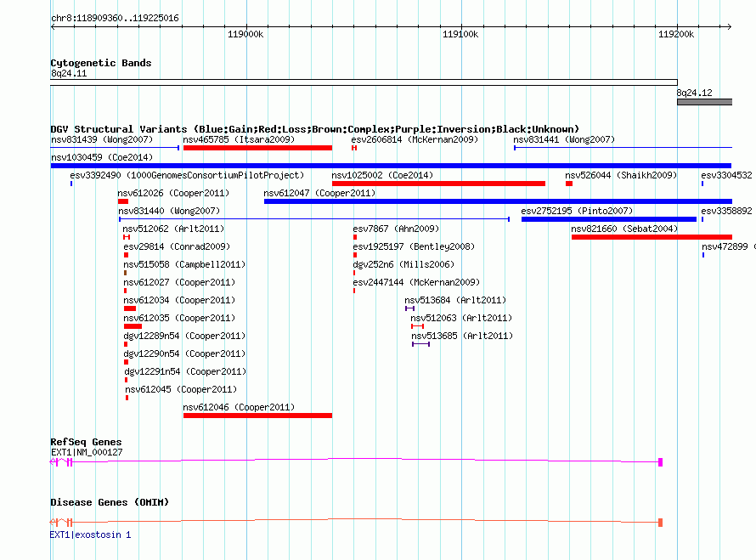Click the 119000k ruler tick label

click(x=245, y=34)
